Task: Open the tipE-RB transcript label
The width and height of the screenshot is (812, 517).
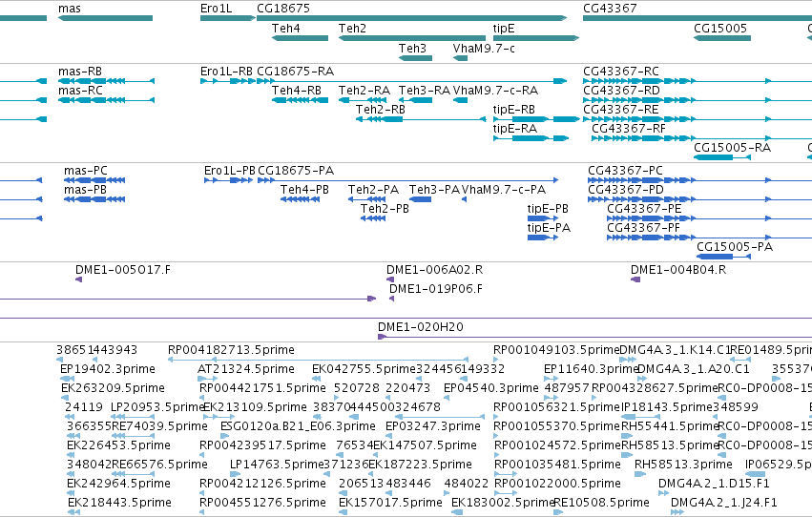Action: 513,110
